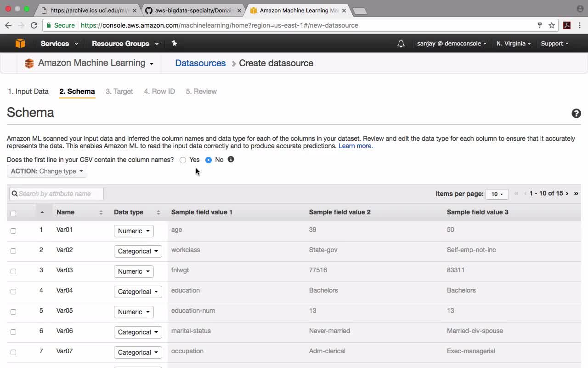Open the notifications bell
Screen dimensions: 588x368
tap(401, 44)
